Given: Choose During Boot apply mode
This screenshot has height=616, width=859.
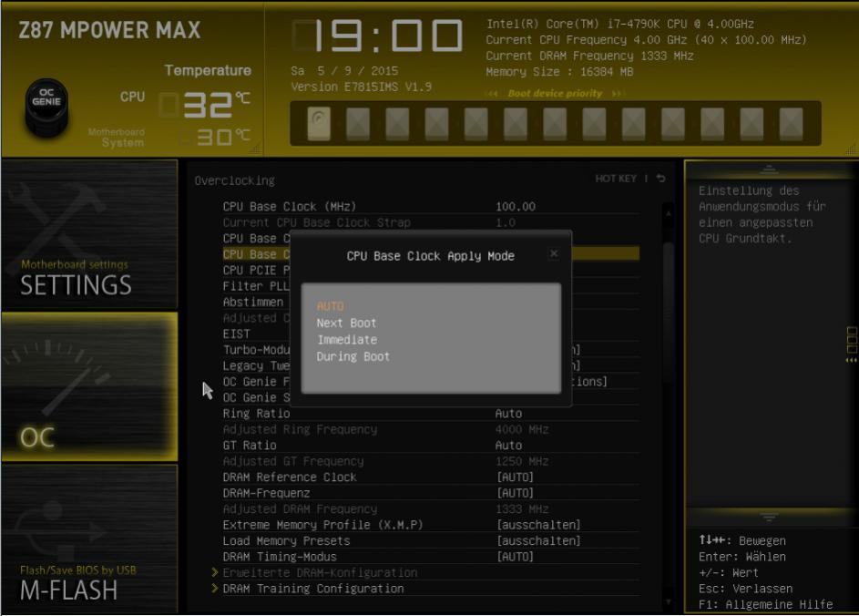Looking at the screenshot, I should tap(353, 357).
